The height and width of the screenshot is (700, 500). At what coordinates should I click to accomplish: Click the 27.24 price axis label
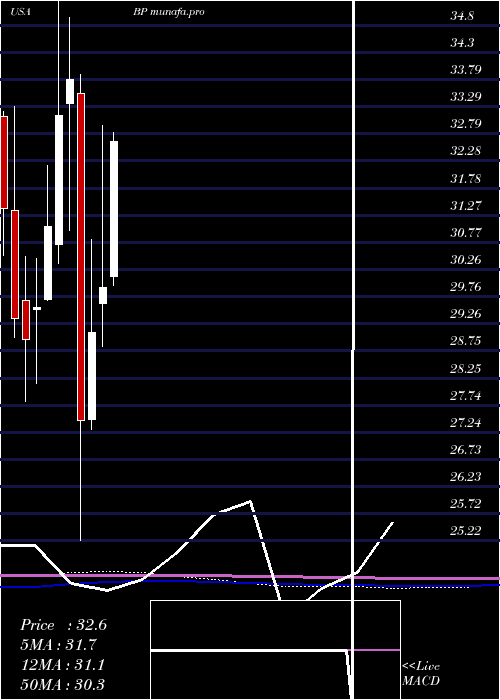466,422
